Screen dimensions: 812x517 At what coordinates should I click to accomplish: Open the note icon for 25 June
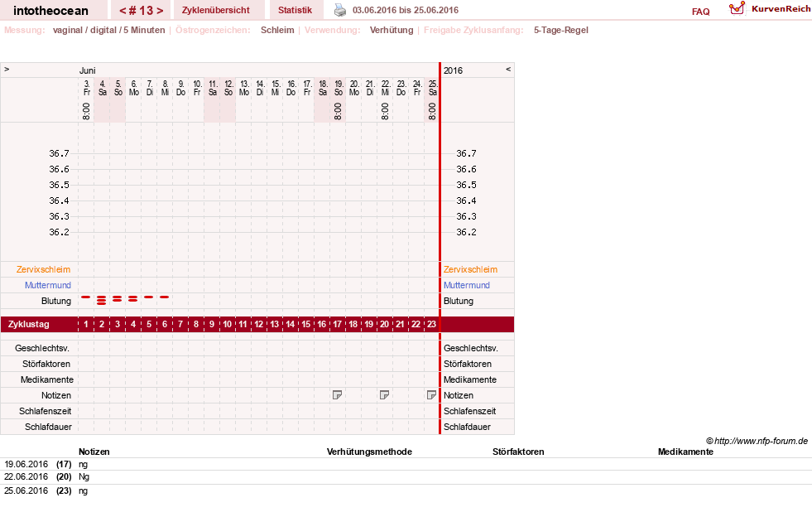click(x=431, y=395)
